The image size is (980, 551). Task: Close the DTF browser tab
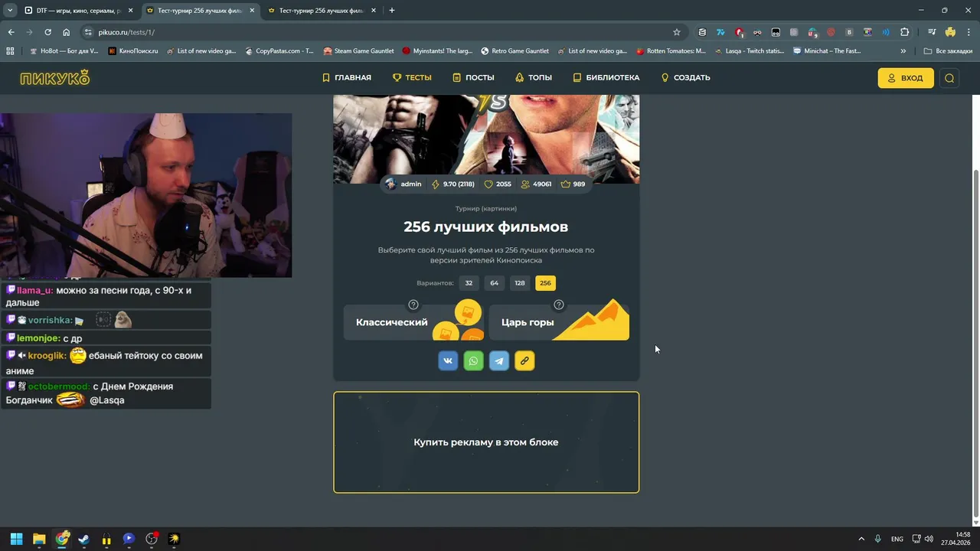(x=130, y=11)
